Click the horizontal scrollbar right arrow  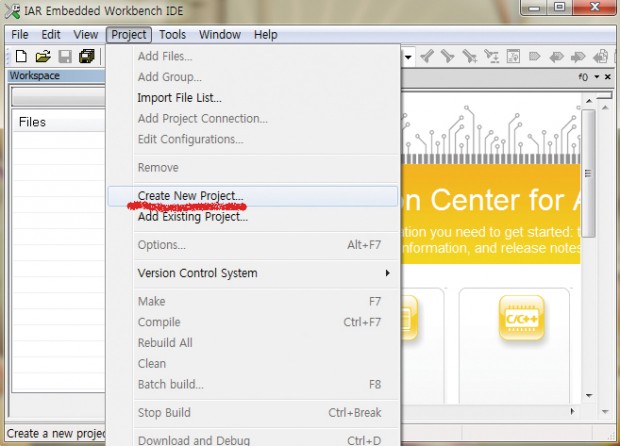tap(572, 412)
